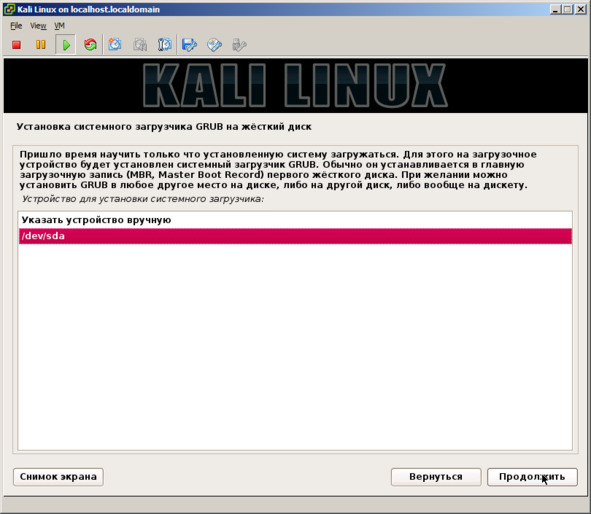Click the Снимок экрана button
This screenshot has width=591, height=514.
point(58,477)
